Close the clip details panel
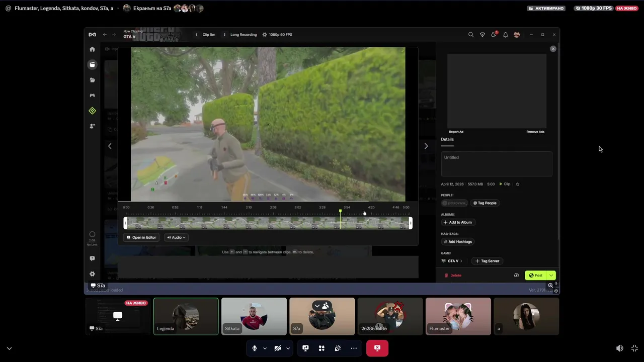The image size is (644, 362). click(553, 49)
